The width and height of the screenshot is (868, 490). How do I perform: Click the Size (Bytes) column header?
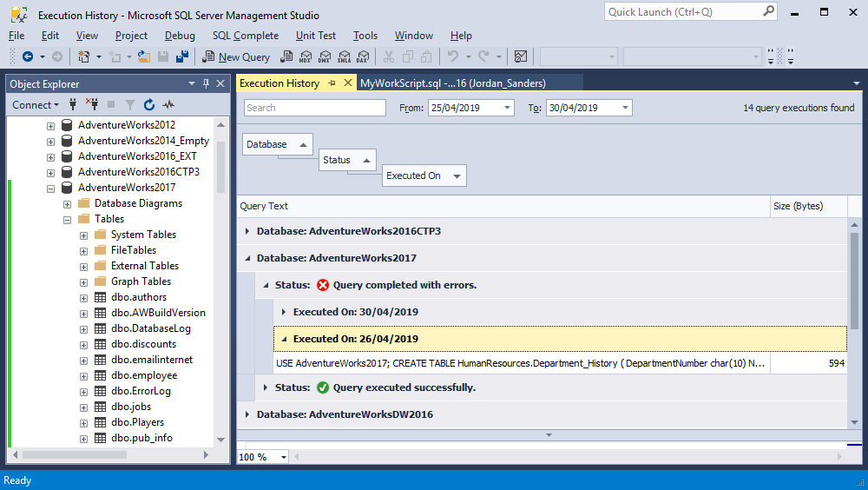pyautogui.click(x=809, y=206)
